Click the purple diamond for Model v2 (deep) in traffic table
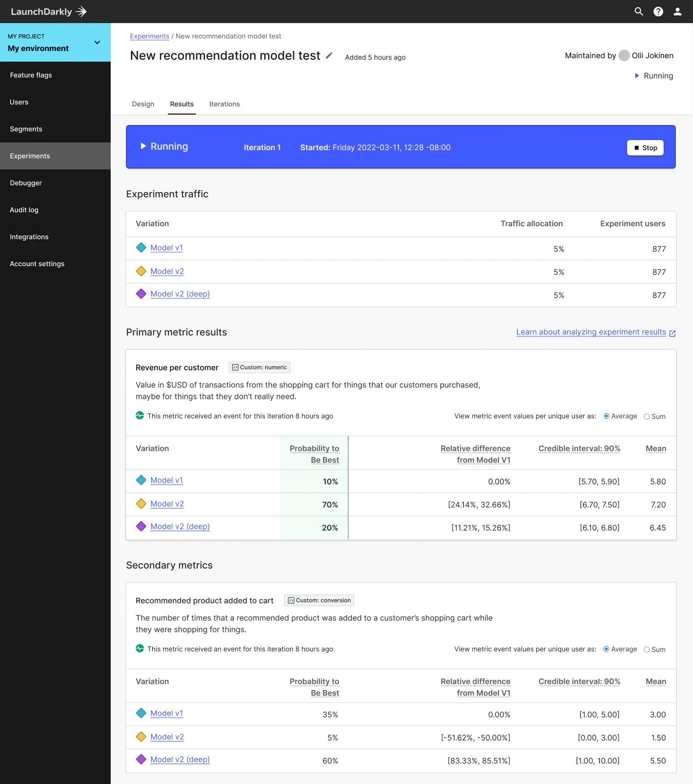 (141, 294)
